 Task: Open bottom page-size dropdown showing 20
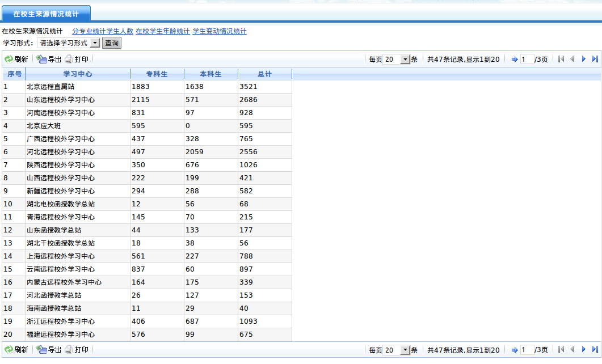pyautogui.click(x=405, y=350)
